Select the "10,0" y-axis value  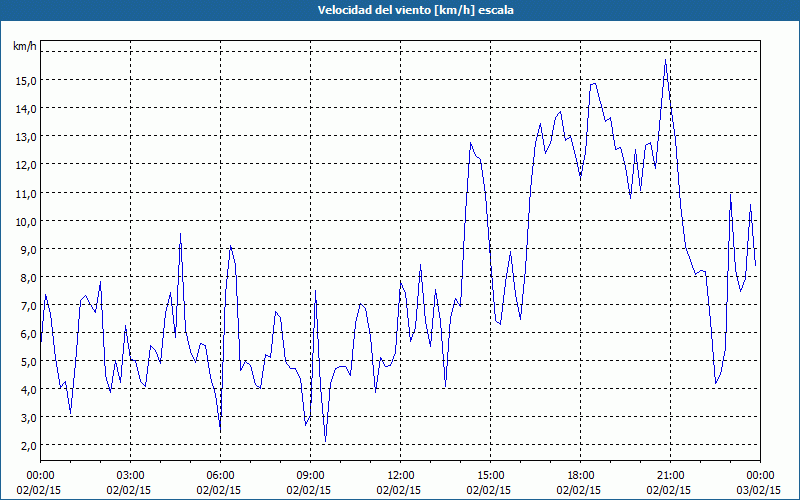[x=27, y=221]
